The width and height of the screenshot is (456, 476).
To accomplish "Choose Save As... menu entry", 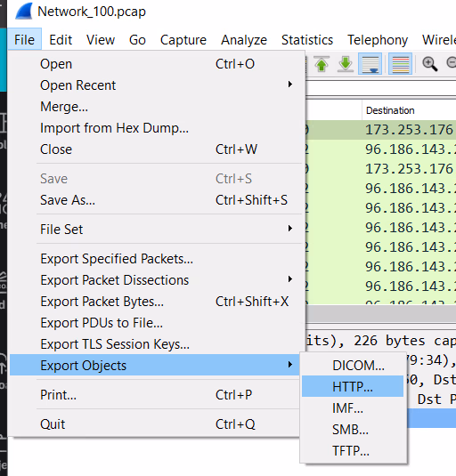I will (156, 200).
